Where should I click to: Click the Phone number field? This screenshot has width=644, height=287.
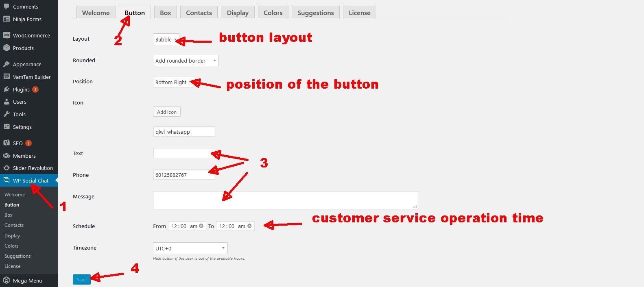(x=184, y=175)
